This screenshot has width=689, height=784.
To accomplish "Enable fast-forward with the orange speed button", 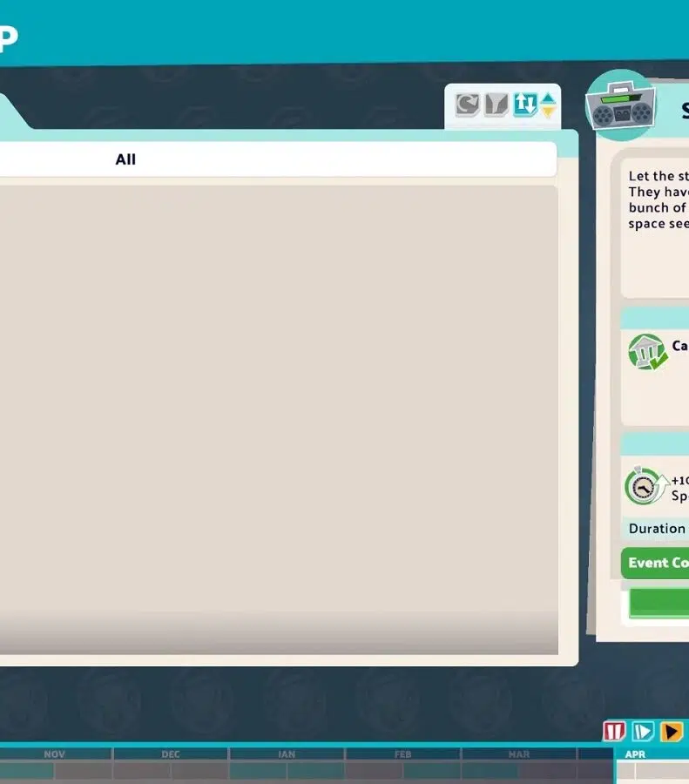I will 671,732.
